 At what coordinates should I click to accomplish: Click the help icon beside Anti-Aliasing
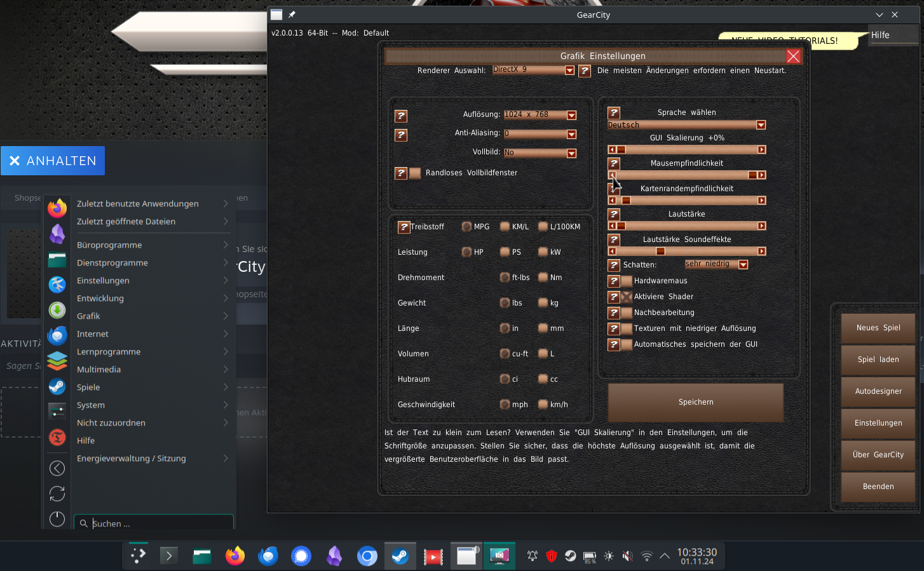tap(401, 135)
